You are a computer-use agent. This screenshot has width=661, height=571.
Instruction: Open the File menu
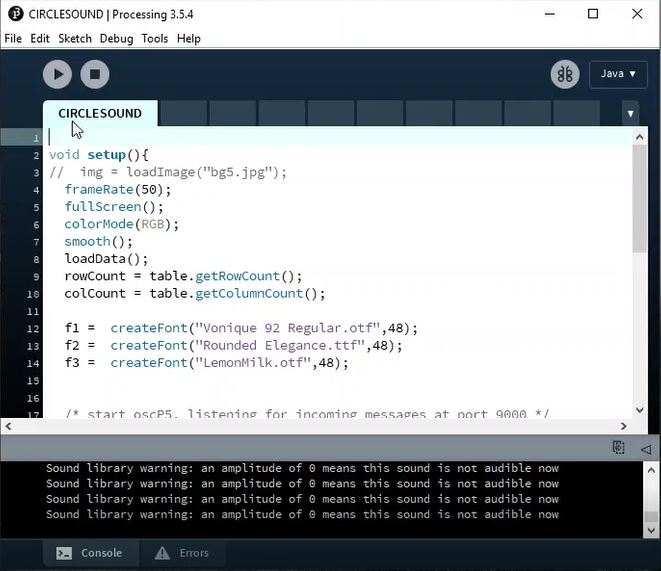point(13,38)
